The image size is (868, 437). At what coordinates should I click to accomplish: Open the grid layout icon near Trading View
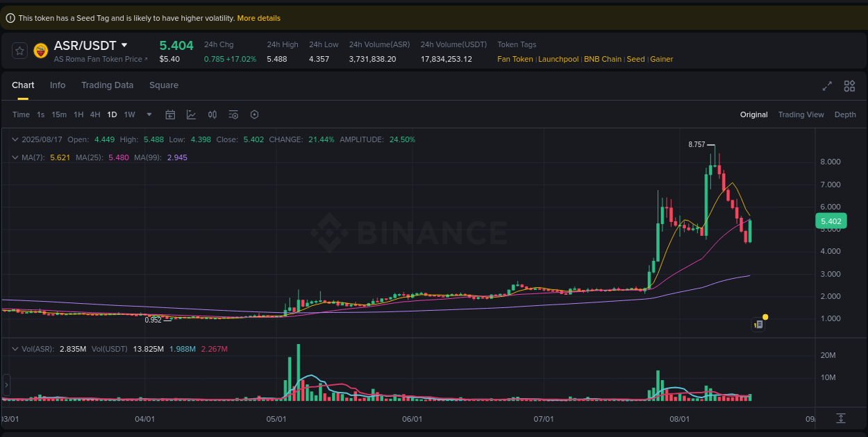[849, 86]
